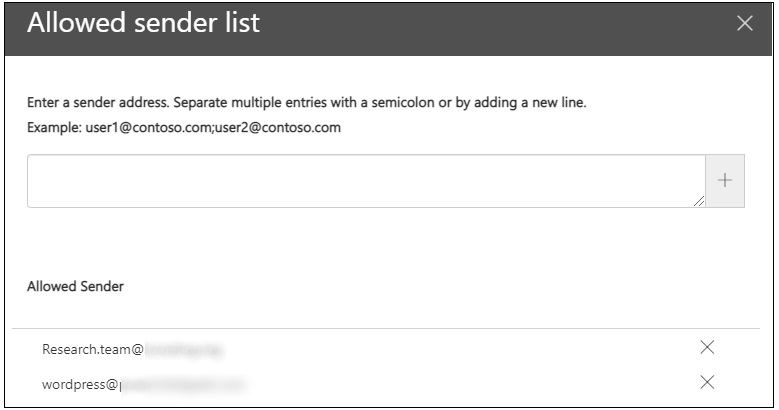Viewport: 779px width, 410px height.
Task: Focus the sender address text box
Action: click(x=365, y=181)
